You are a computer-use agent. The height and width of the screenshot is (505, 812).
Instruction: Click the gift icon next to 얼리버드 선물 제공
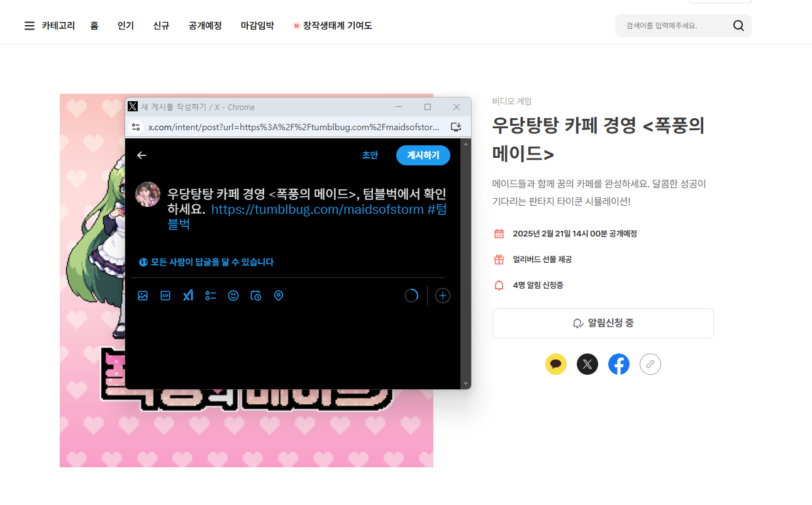[499, 260]
